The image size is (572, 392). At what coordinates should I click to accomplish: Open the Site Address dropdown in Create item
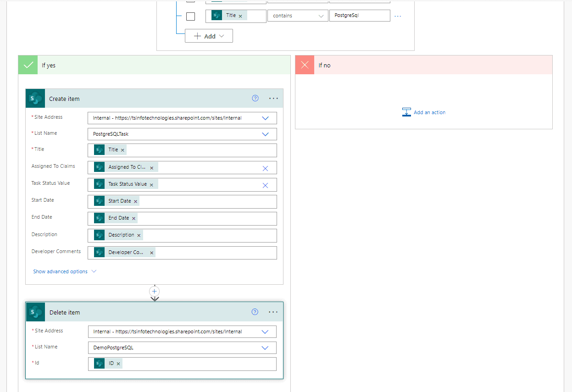coord(265,118)
